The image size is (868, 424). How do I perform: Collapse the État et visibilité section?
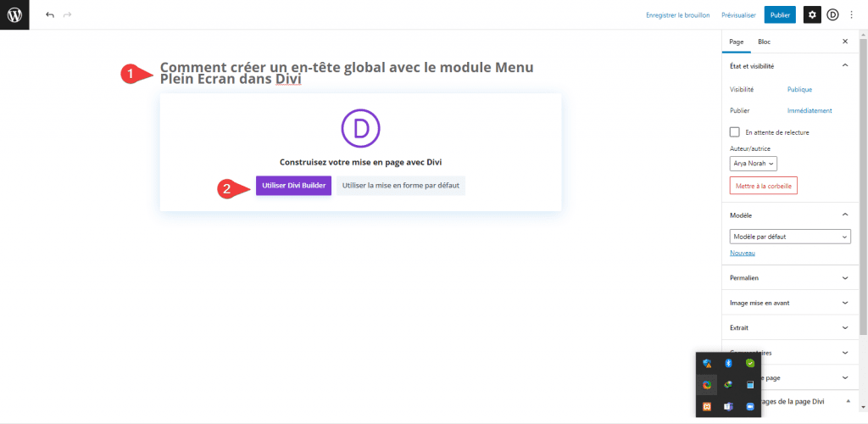click(845, 66)
